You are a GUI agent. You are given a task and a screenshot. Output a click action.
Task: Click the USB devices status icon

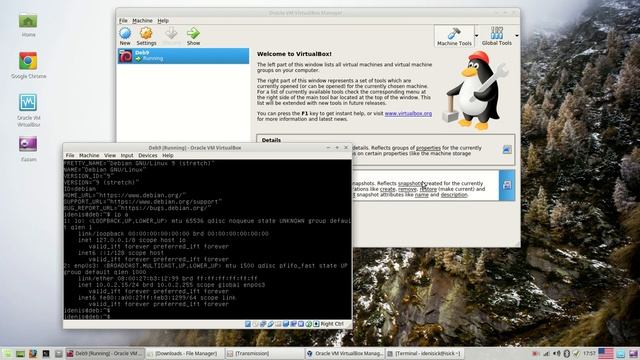278,324
